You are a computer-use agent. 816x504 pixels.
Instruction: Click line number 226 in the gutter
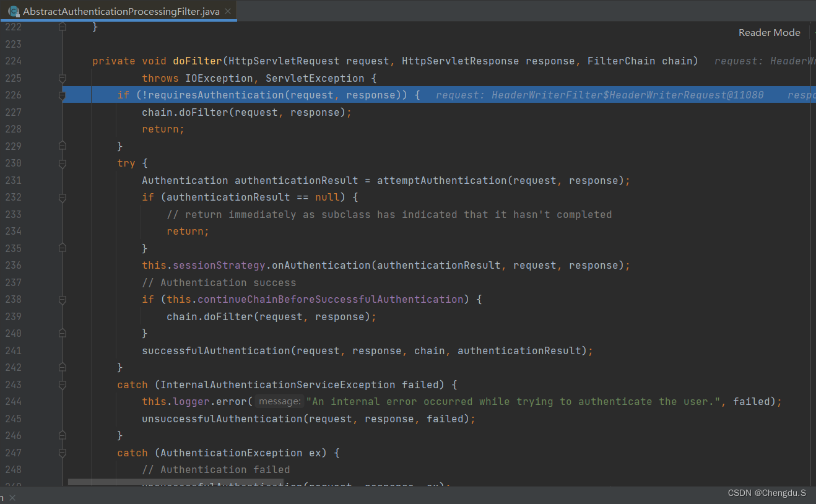tap(13, 95)
